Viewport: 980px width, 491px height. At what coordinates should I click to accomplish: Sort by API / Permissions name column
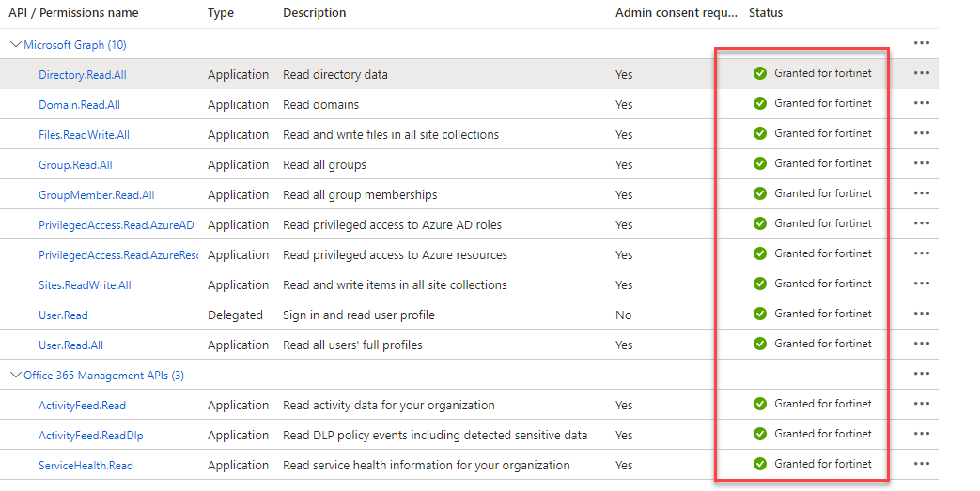pos(73,13)
